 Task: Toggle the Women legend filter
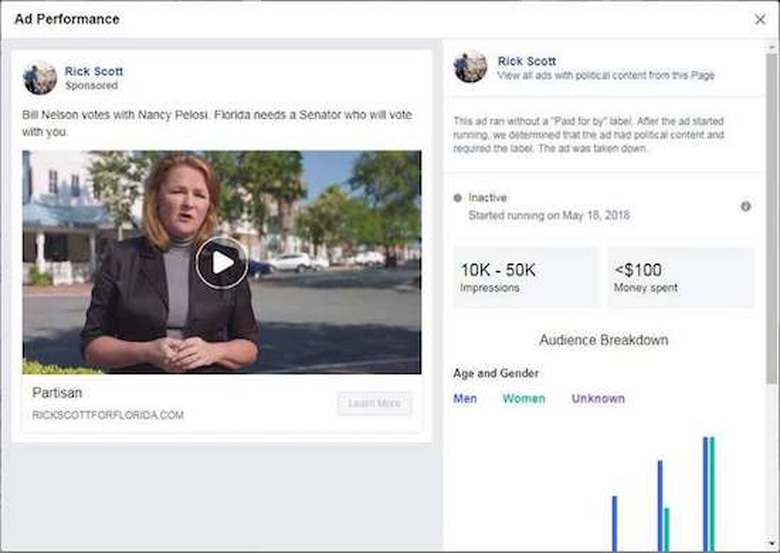point(524,399)
